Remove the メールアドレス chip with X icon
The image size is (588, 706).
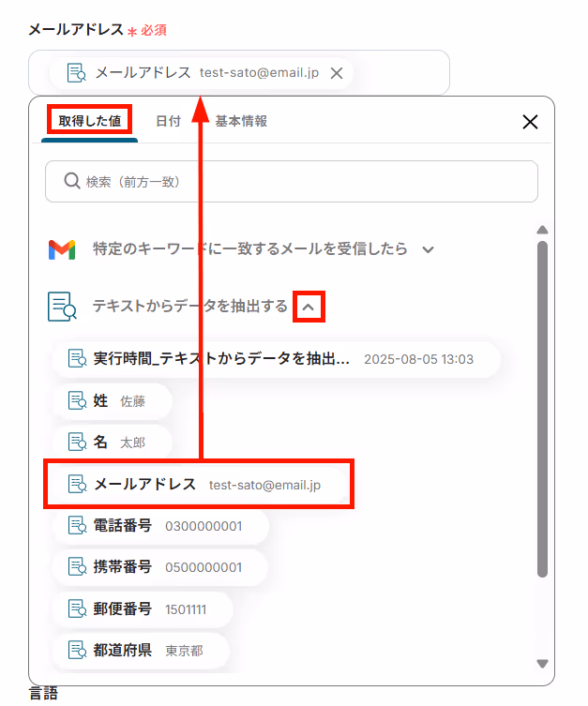pos(337,73)
